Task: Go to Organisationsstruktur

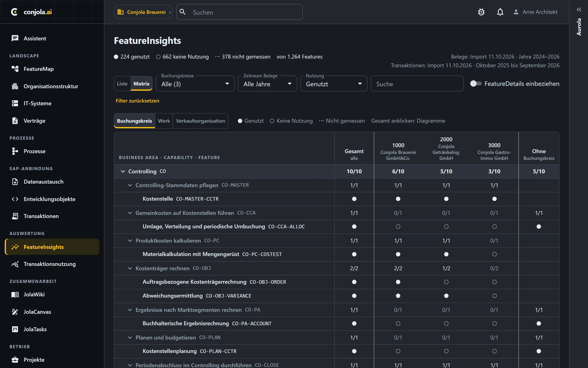Action: click(x=52, y=86)
